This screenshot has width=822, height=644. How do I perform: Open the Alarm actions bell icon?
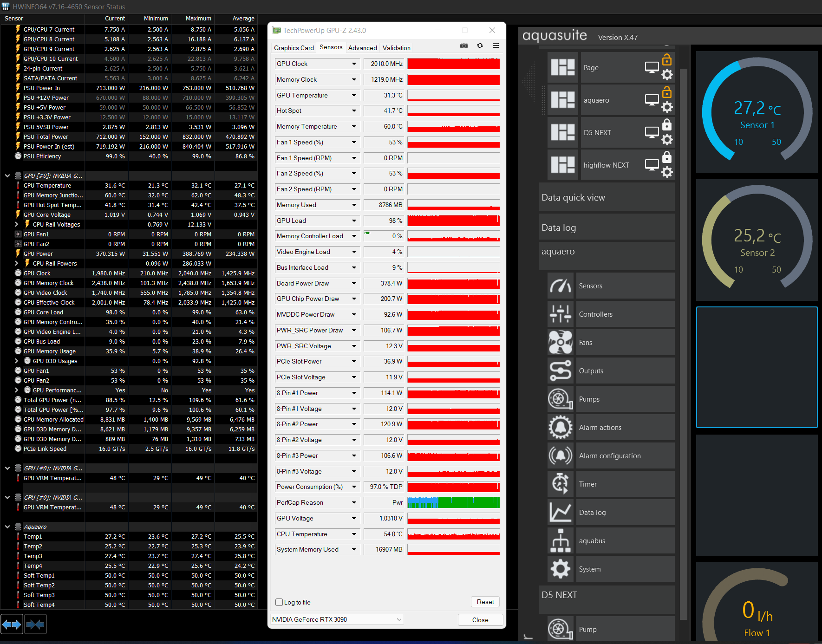pos(561,428)
